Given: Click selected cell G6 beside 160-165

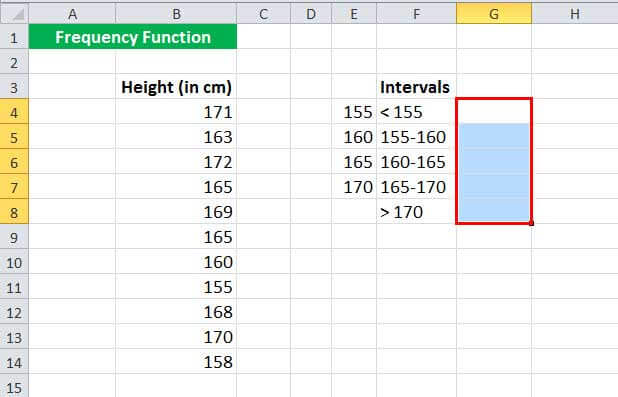Looking at the screenshot, I should click(x=494, y=162).
